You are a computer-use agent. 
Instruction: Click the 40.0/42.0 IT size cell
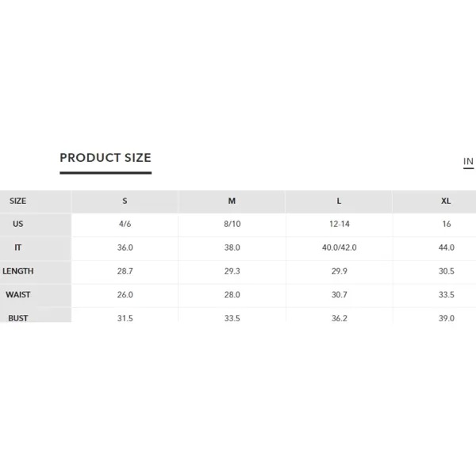(340, 248)
